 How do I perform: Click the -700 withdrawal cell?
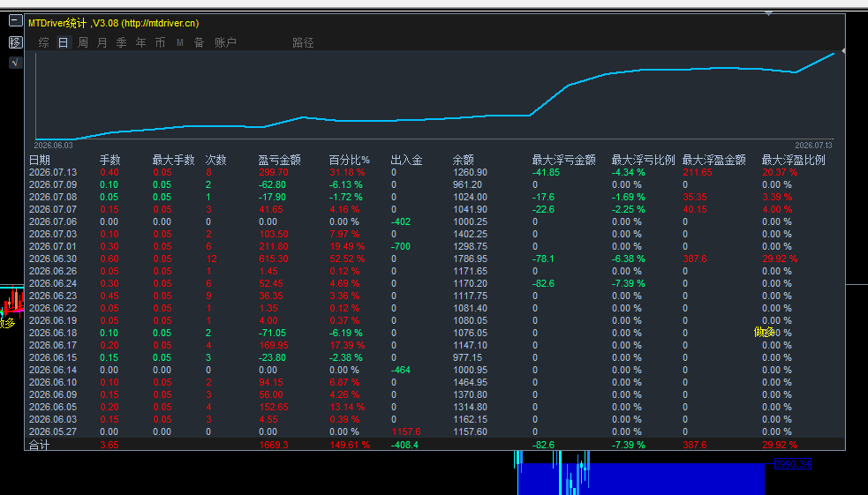click(401, 247)
